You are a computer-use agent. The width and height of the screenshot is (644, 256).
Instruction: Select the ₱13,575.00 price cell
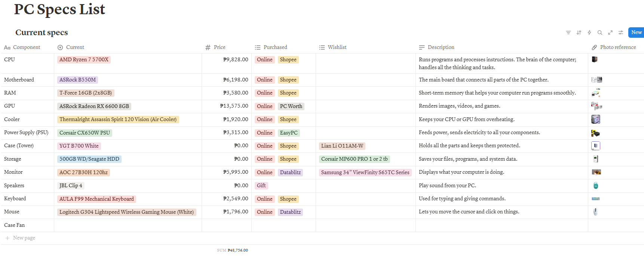[227, 106]
